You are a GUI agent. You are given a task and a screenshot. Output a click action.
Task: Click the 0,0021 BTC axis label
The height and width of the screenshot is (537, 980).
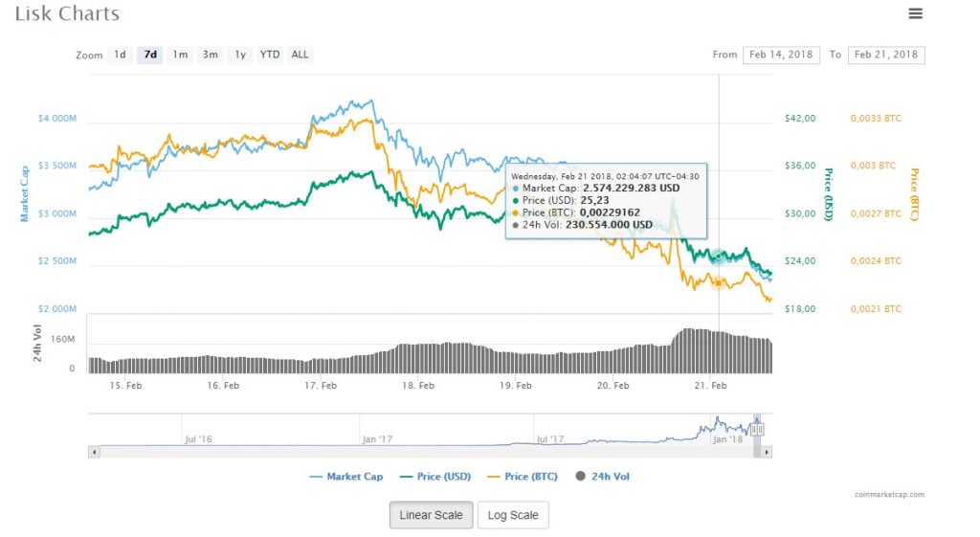coord(876,309)
